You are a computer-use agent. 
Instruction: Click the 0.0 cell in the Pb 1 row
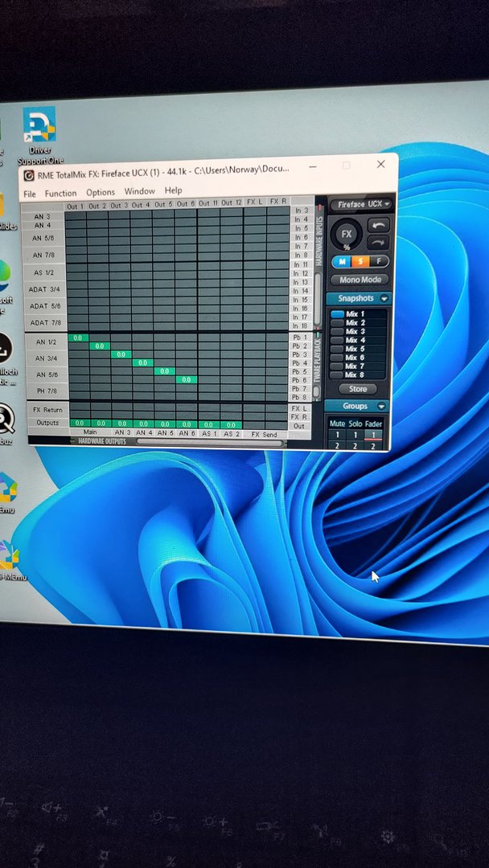[77, 338]
